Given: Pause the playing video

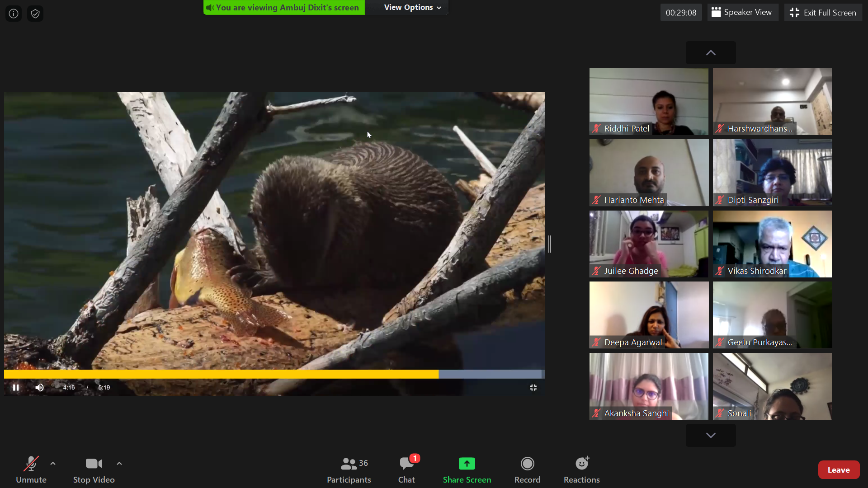Looking at the screenshot, I should pos(16,388).
